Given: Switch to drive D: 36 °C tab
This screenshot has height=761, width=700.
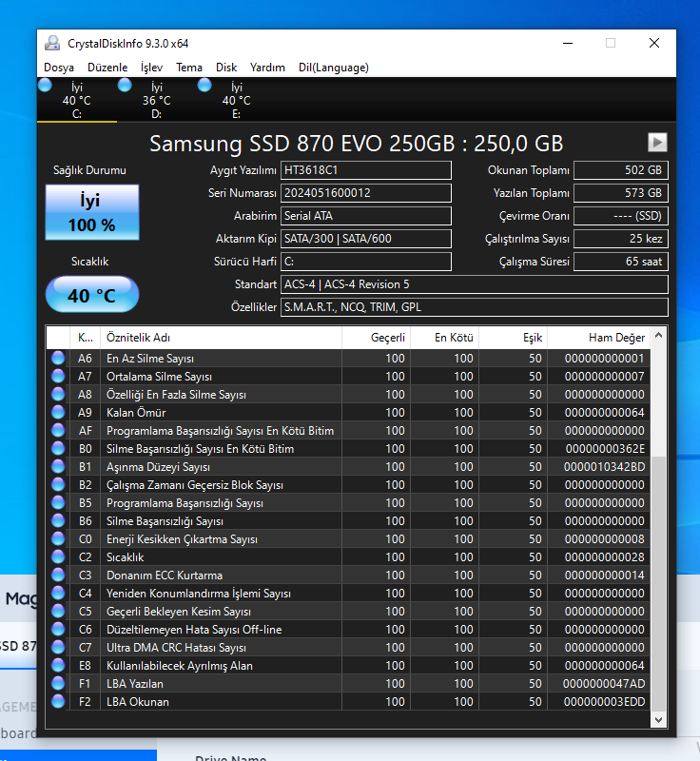Looking at the screenshot, I should coord(156,100).
